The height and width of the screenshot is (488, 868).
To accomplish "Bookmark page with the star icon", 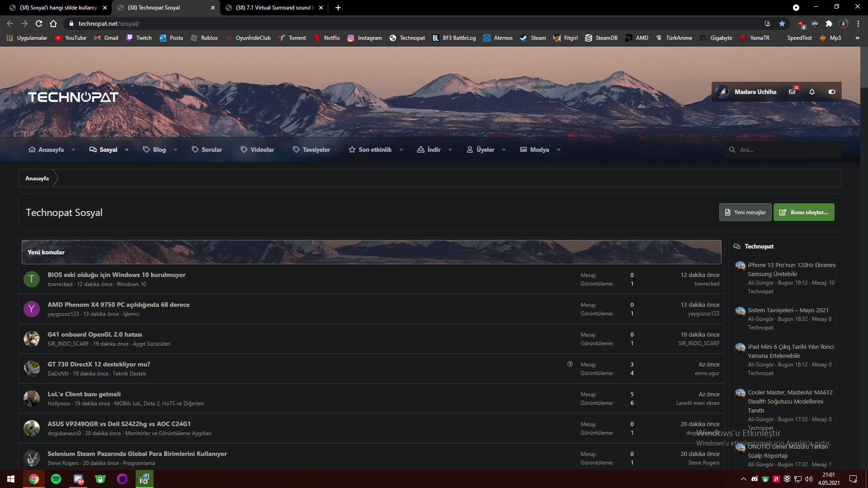I will point(782,23).
